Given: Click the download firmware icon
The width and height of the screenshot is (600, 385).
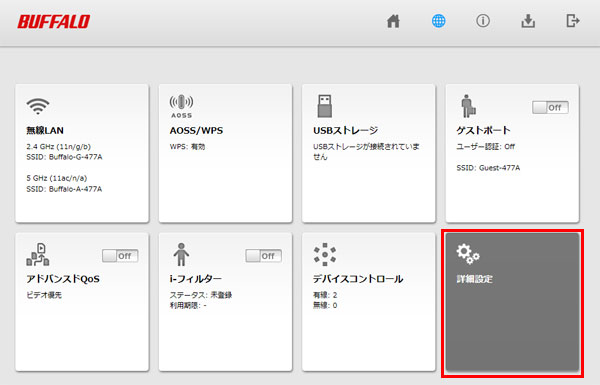Looking at the screenshot, I should [528, 21].
